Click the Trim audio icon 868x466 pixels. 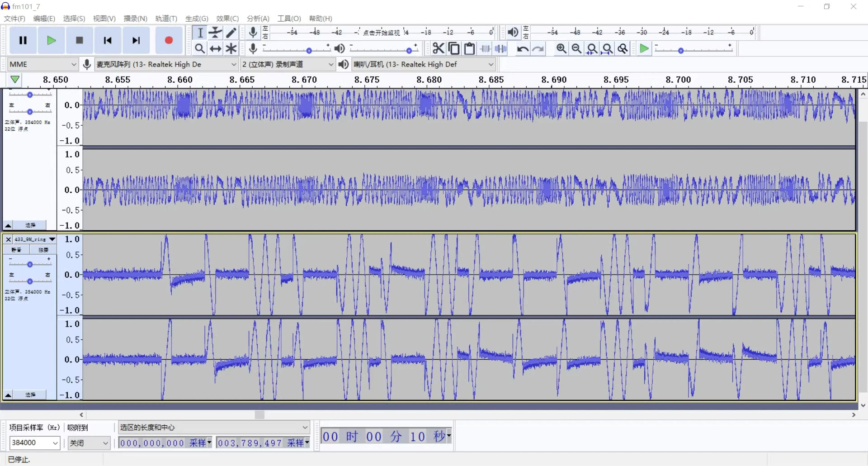(485, 48)
